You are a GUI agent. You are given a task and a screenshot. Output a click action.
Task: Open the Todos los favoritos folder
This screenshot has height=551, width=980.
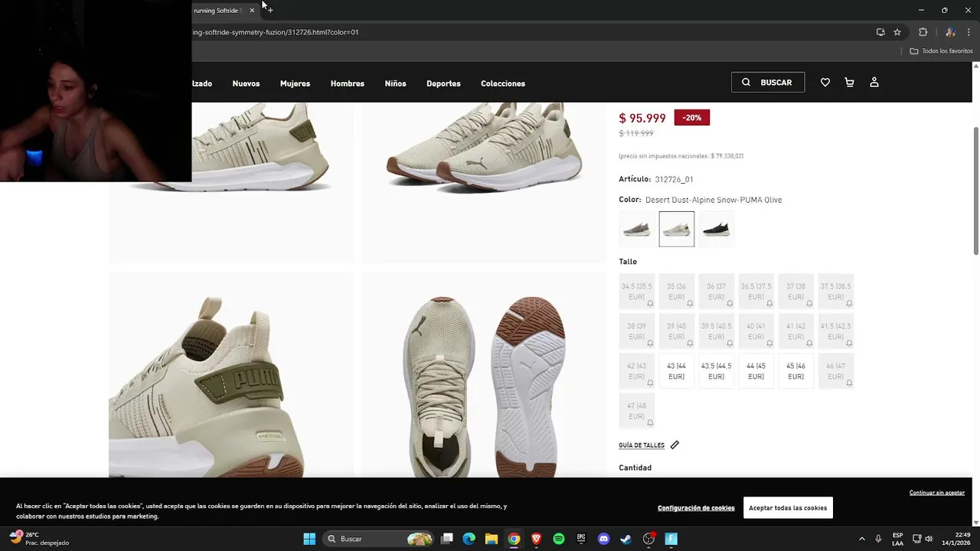(x=941, y=51)
